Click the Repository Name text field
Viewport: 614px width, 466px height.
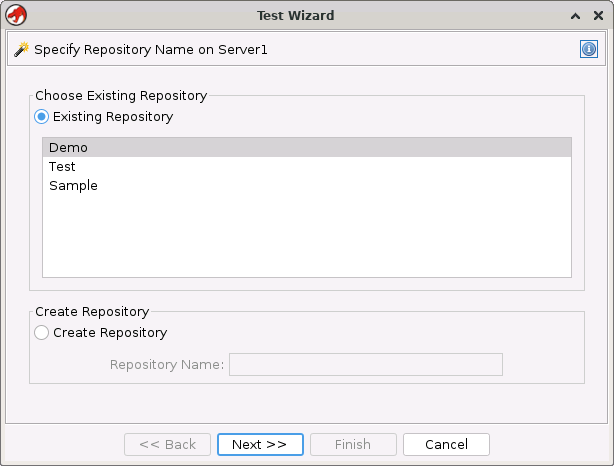coord(365,364)
